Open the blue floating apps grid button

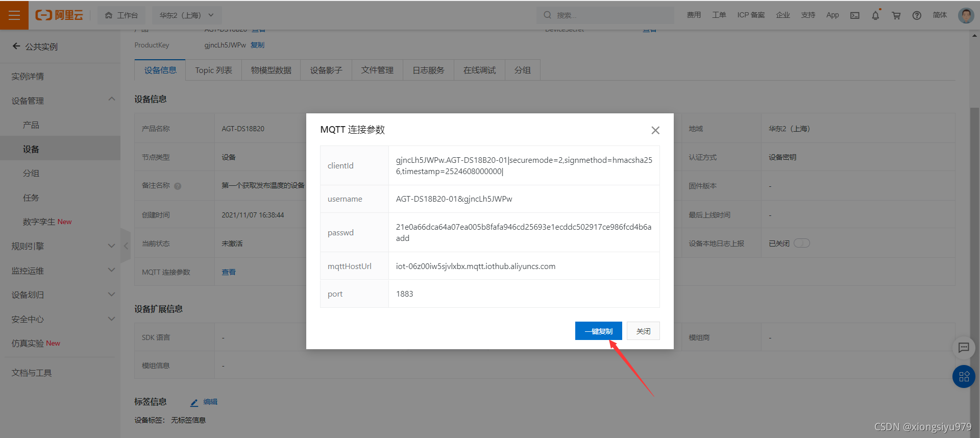(x=964, y=377)
